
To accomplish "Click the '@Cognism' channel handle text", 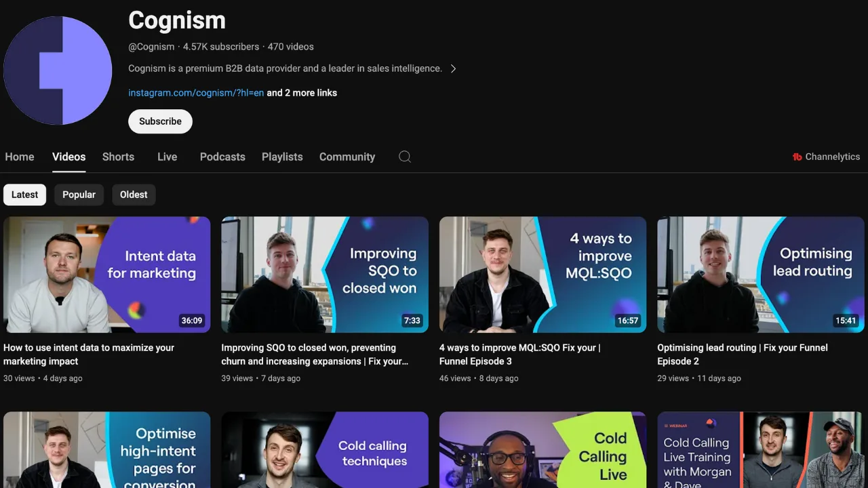I will tap(151, 47).
